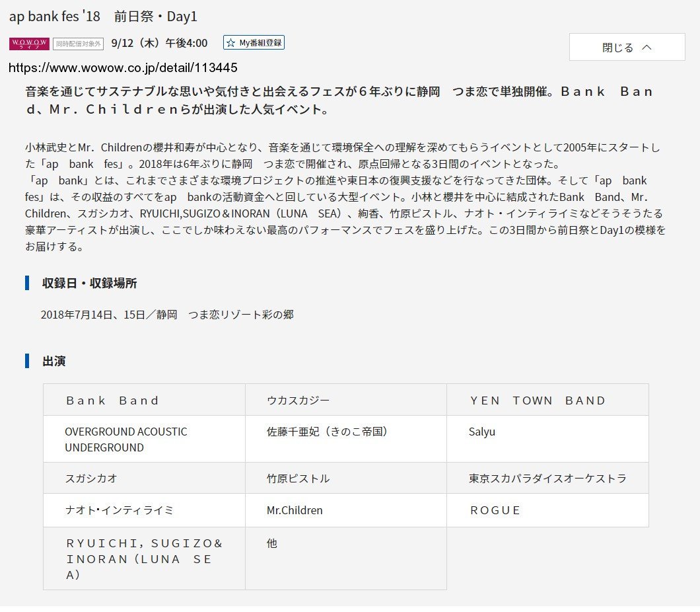
Task: Click description paragraph starting 小林武史とMr.Children
Action: 345,197
